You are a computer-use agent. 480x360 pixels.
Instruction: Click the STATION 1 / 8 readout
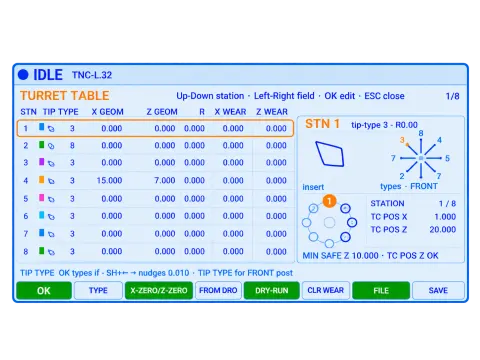pyautogui.click(x=413, y=204)
